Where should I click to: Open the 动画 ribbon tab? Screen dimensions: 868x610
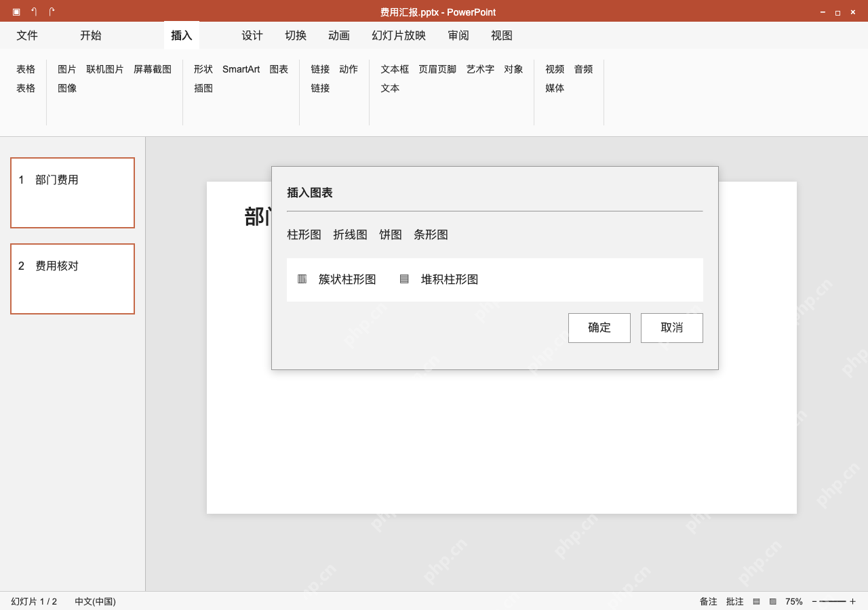(339, 35)
